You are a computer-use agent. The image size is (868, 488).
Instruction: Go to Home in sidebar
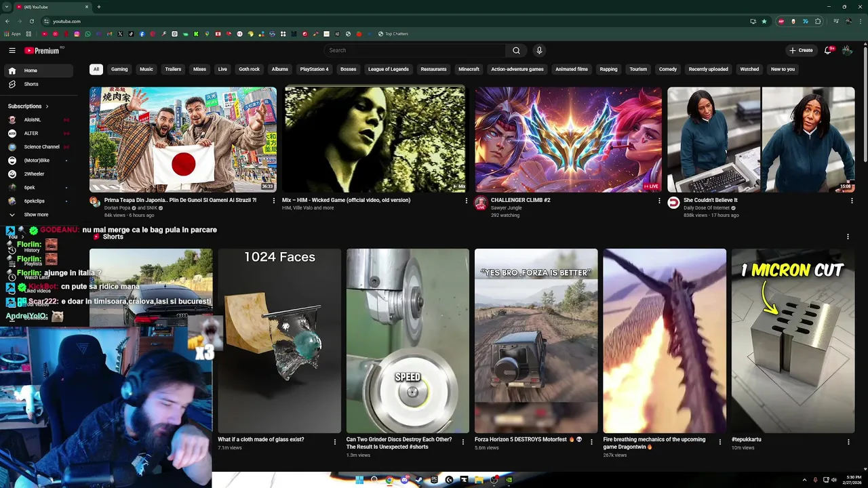tap(37, 70)
